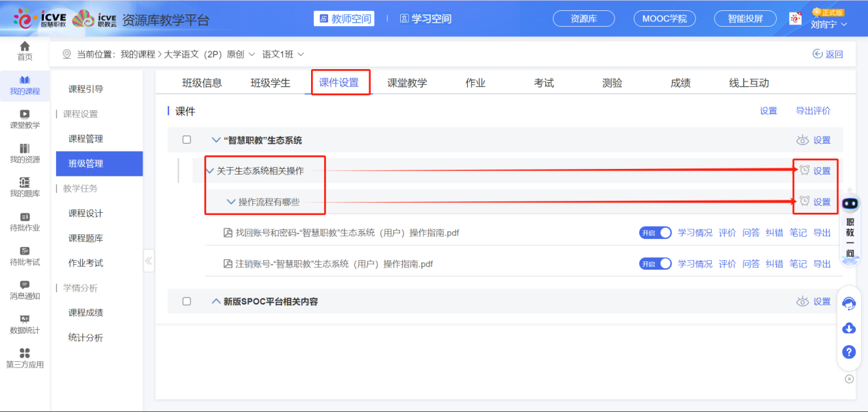Viewport: 868px width, 412px height.
Task: Click the 职教一问 robot assistant icon
Action: pyautogui.click(x=850, y=204)
